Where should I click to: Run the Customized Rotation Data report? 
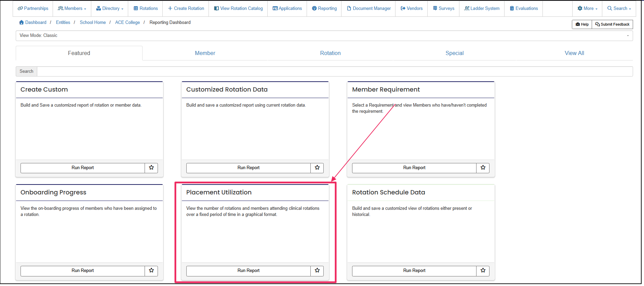(x=249, y=168)
